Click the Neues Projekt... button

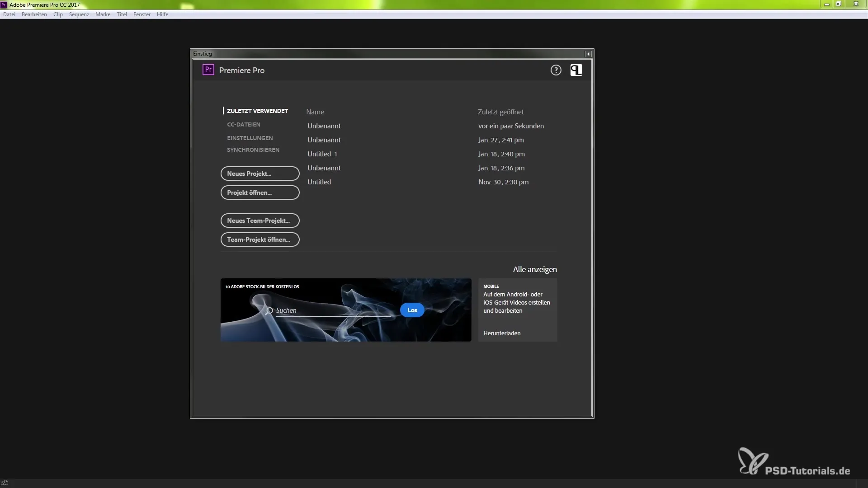tap(260, 174)
